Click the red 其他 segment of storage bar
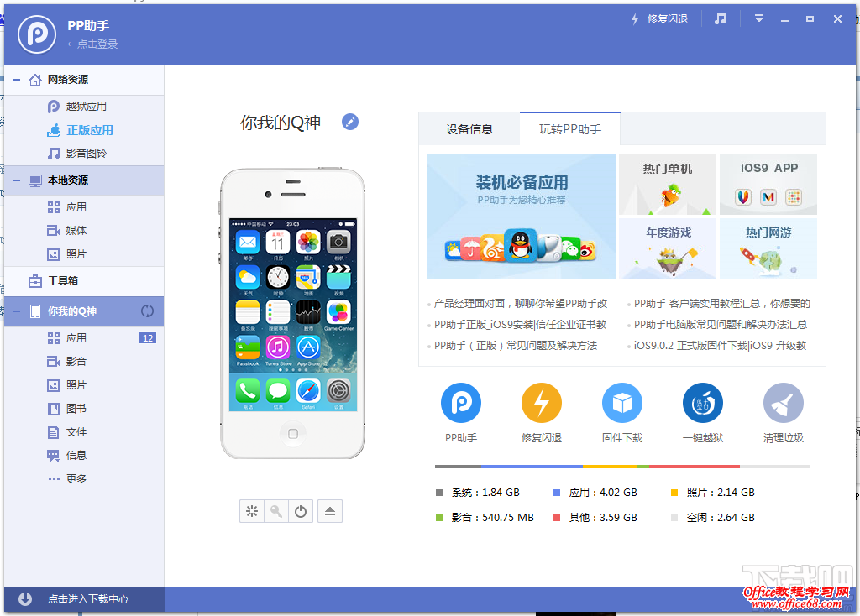The height and width of the screenshot is (616, 860). click(x=695, y=467)
